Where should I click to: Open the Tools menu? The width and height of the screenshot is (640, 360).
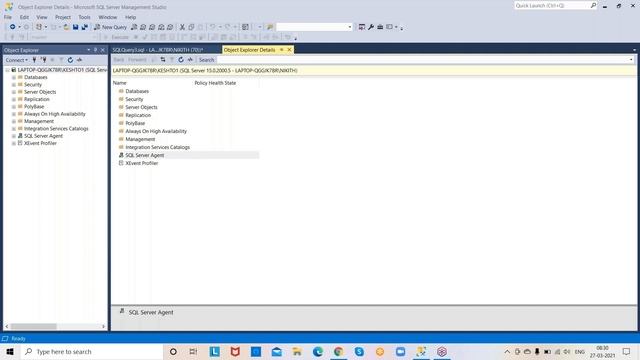coord(84,17)
